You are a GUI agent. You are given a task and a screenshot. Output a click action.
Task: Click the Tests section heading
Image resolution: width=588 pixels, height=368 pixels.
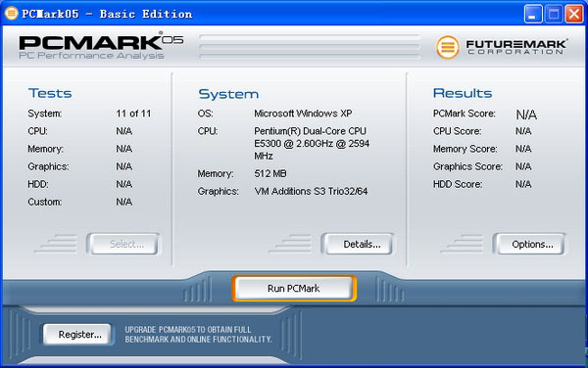[50, 93]
